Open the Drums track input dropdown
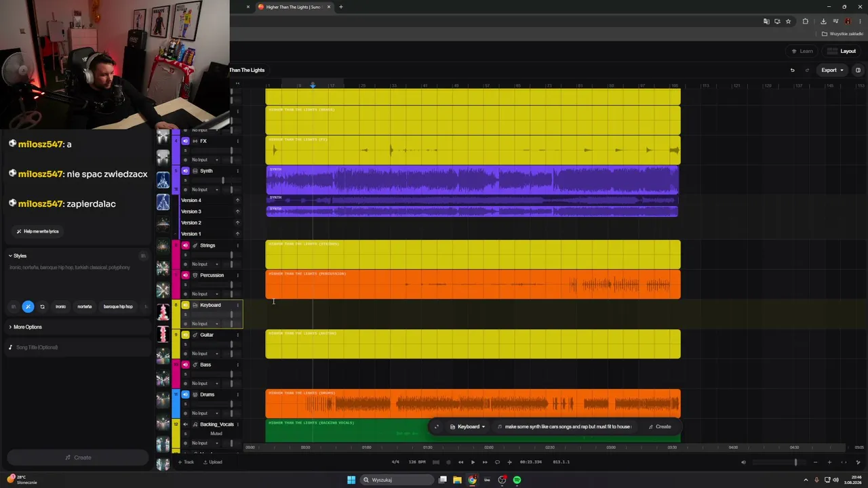The width and height of the screenshot is (868, 488). pos(205,413)
